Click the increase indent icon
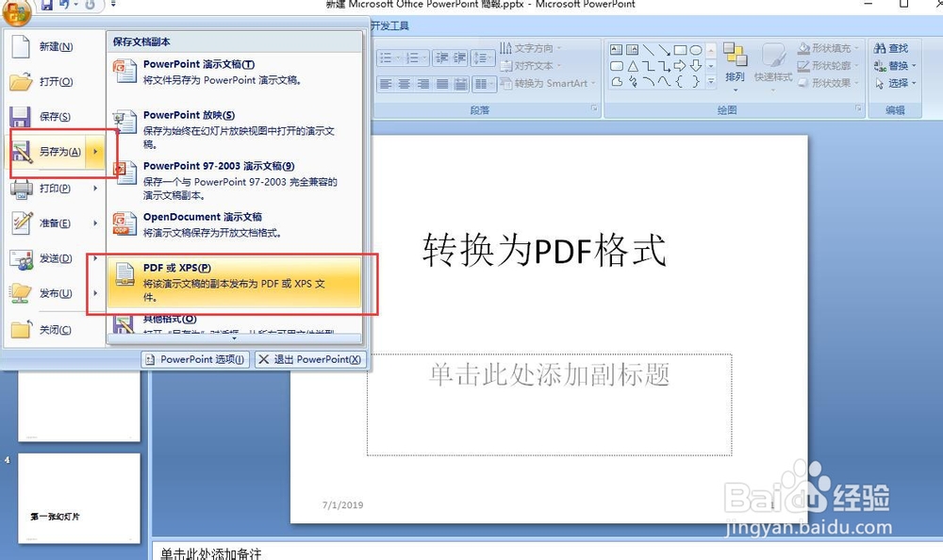This screenshot has width=943, height=560. click(460, 58)
